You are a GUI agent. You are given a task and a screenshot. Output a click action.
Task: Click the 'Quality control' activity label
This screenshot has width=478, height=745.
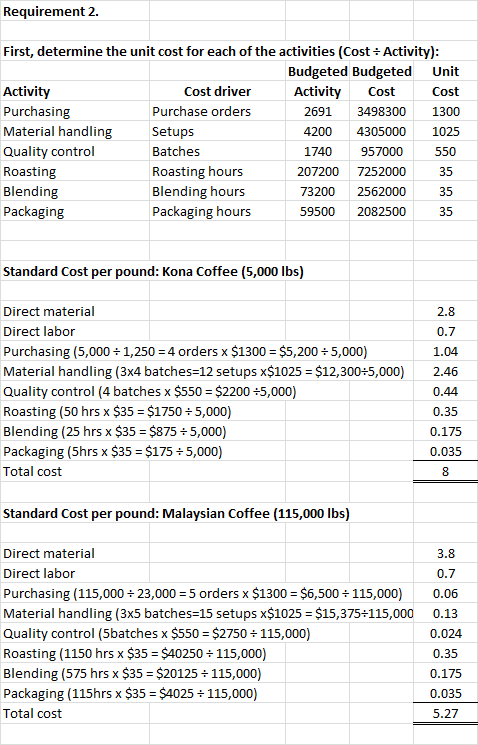coord(49,151)
